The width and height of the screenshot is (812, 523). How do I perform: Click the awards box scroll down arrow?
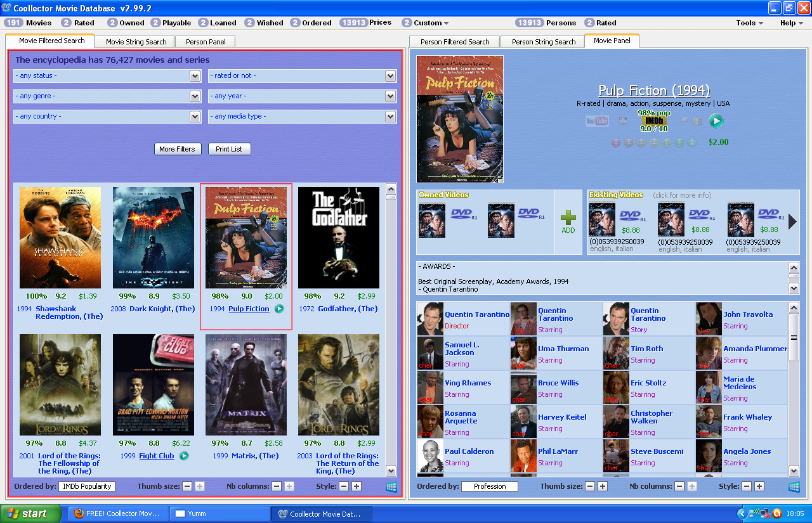click(794, 288)
